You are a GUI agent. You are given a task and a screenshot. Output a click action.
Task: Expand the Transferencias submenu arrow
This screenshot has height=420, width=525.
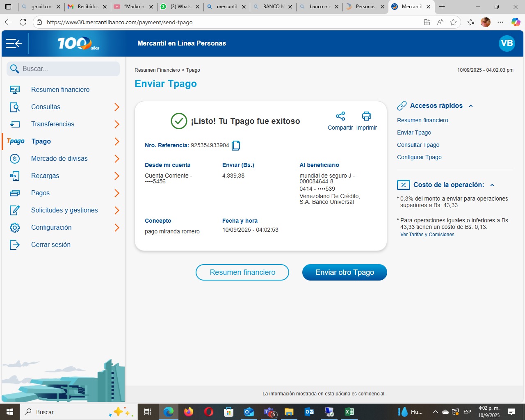(x=117, y=124)
